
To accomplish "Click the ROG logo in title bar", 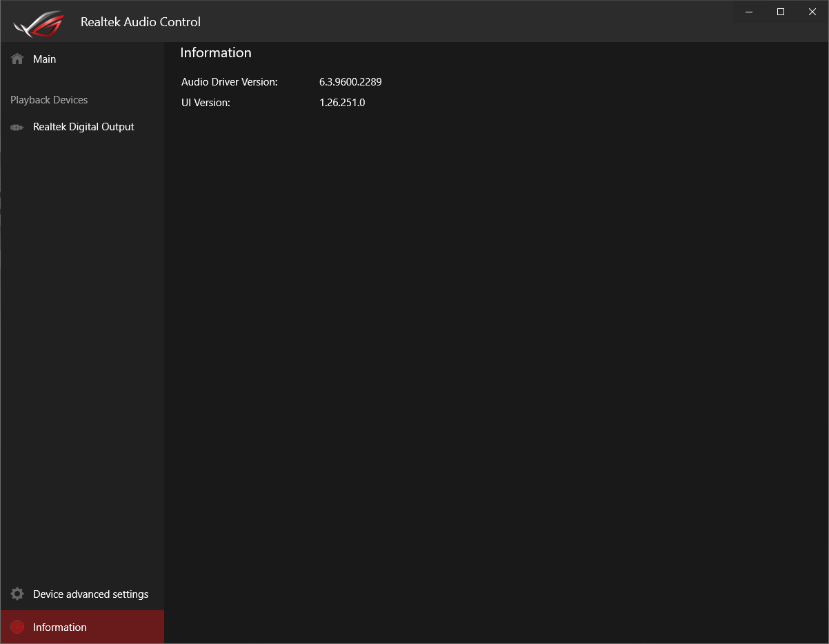I will pyautogui.click(x=38, y=23).
